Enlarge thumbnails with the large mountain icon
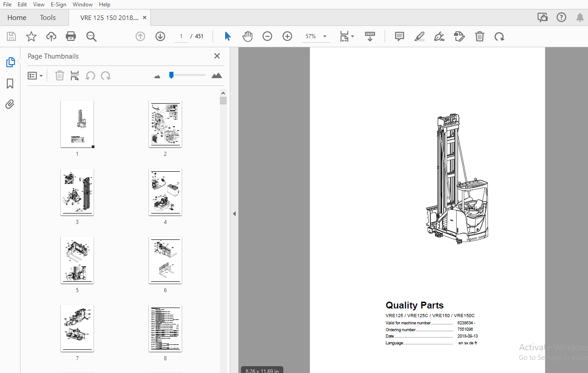 coord(217,75)
